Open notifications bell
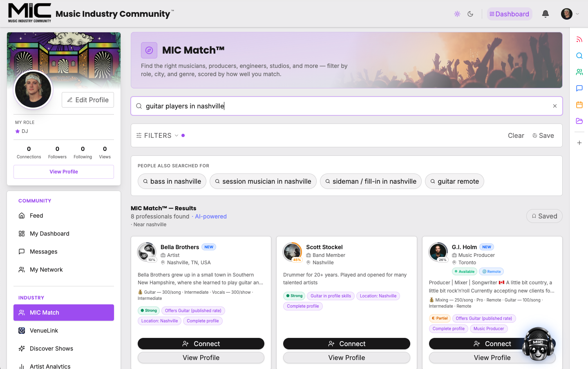This screenshot has height=369, width=588. coord(546,14)
